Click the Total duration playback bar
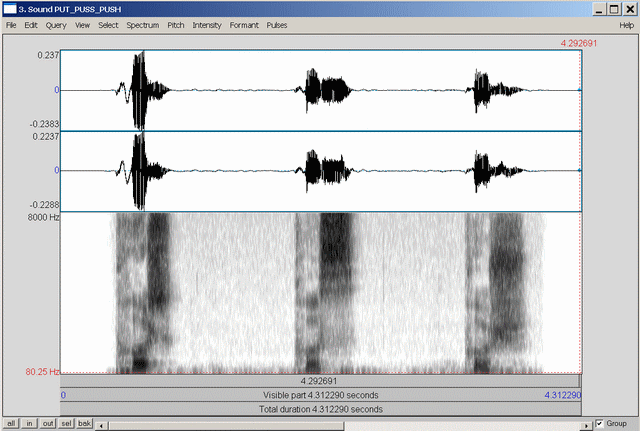 [x=320, y=409]
